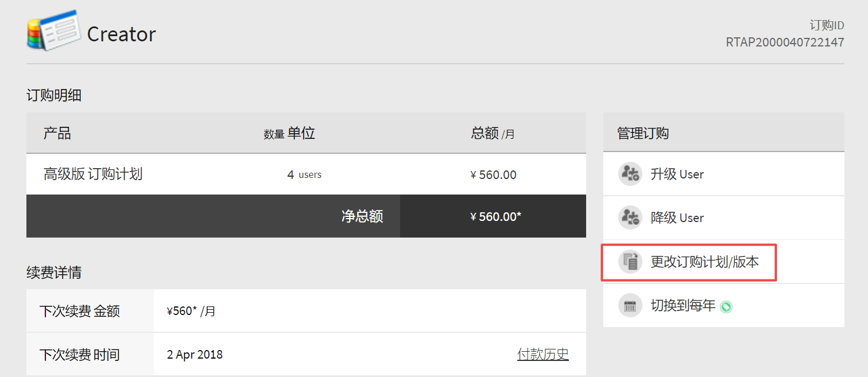Click the 管理订购 panel header

643,134
